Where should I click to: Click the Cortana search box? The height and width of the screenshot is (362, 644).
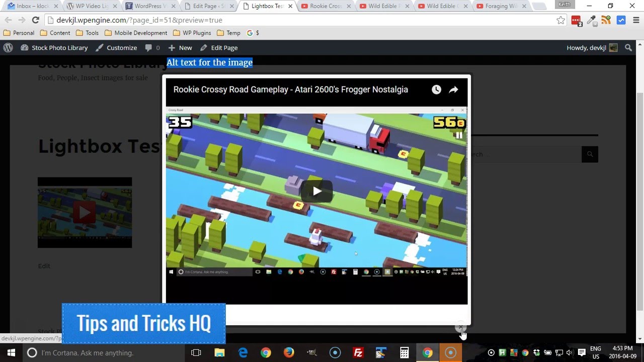[x=104, y=352]
